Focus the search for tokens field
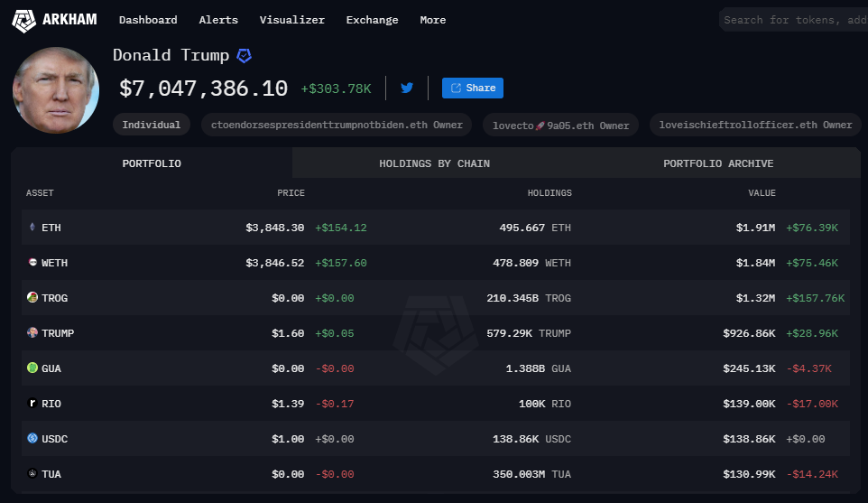The height and width of the screenshot is (503, 868). [x=793, y=20]
